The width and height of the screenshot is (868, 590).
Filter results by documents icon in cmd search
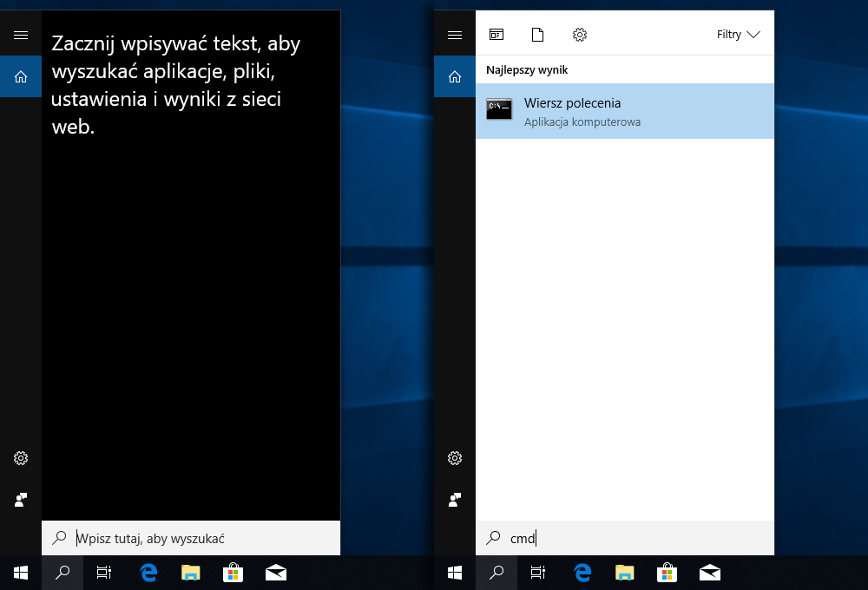[x=537, y=35]
